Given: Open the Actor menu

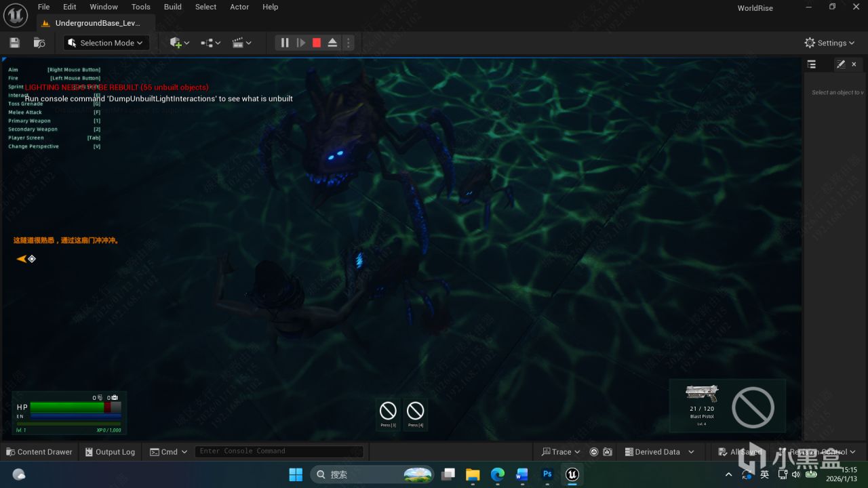Looking at the screenshot, I should (x=239, y=7).
